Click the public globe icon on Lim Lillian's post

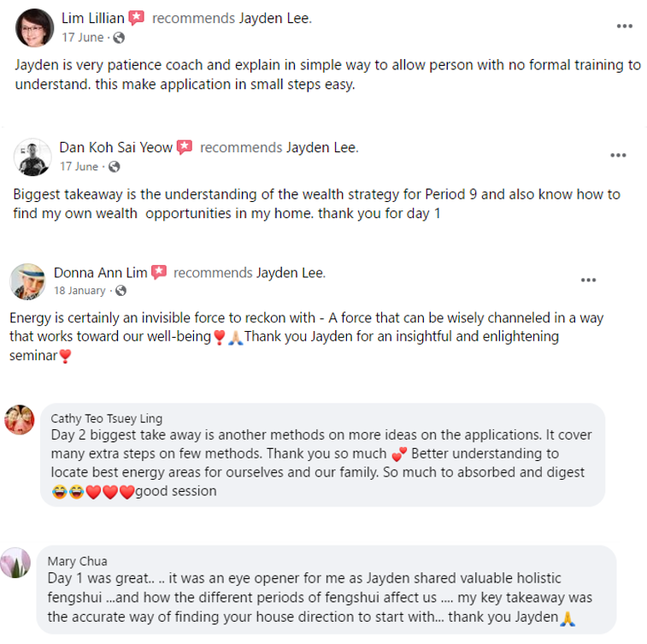(x=119, y=38)
